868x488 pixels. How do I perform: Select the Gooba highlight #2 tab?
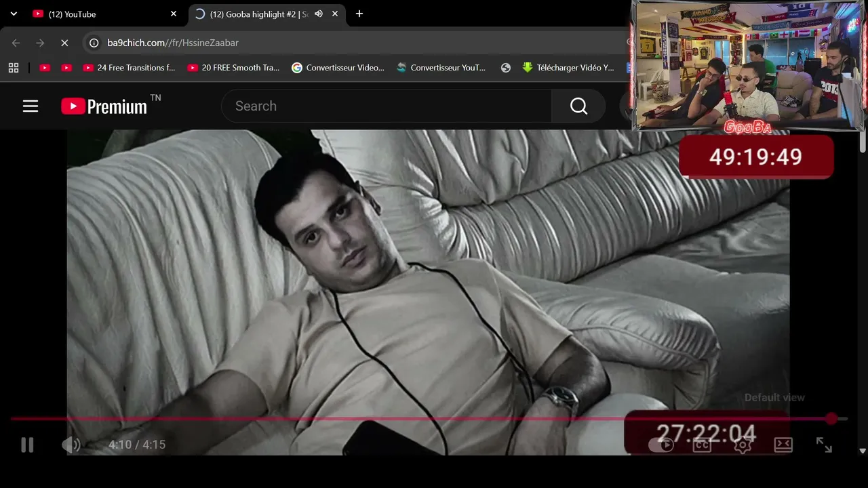tap(258, 14)
